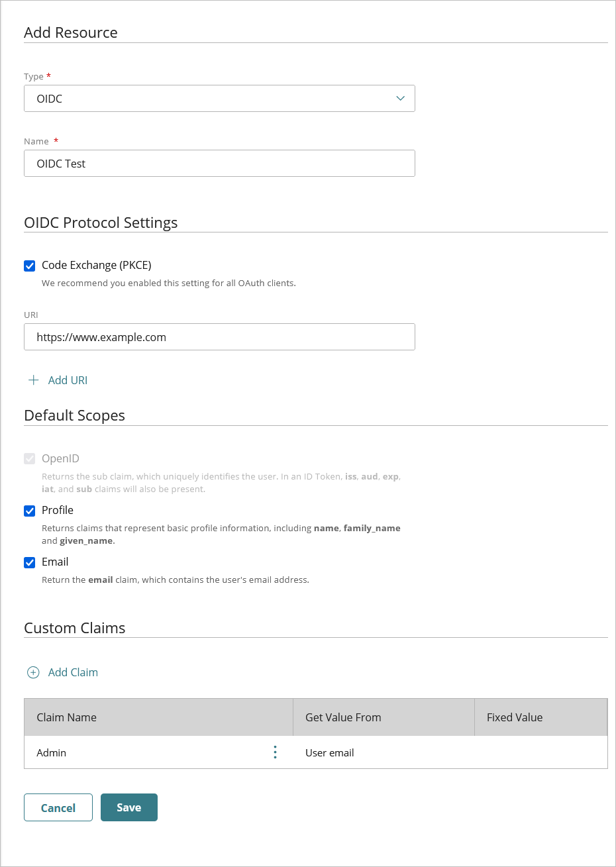This screenshot has width=616, height=867.
Task: Click the Get Value From column header
Action: click(343, 717)
